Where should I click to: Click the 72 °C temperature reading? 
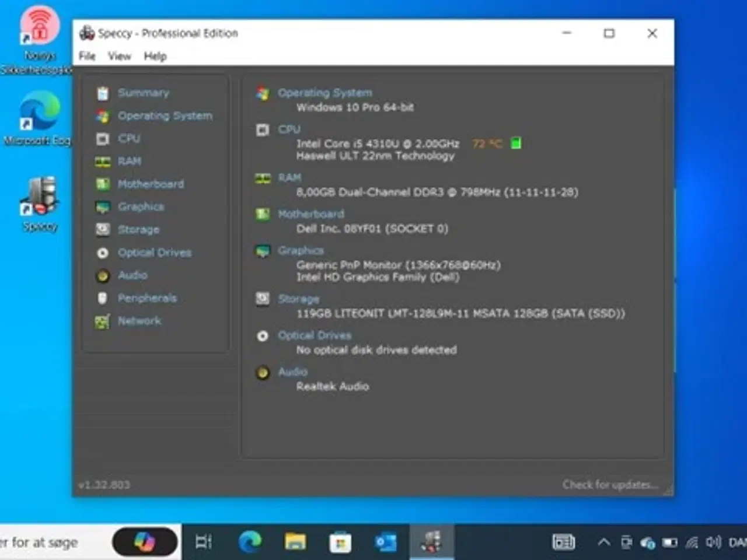487,143
